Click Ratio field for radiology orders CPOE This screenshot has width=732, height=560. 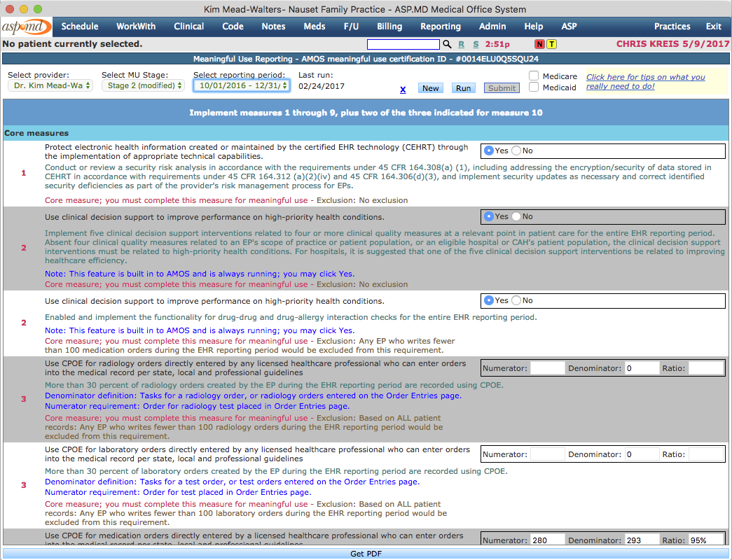pos(706,368)
